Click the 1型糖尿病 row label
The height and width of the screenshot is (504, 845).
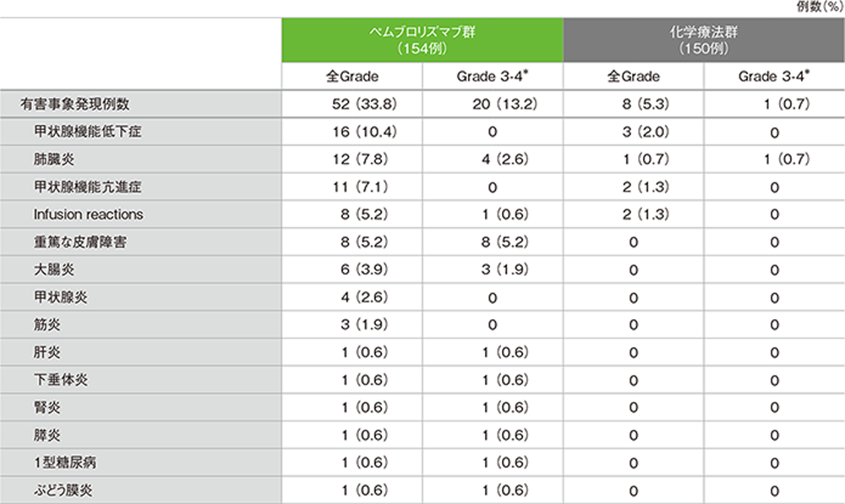65,462
